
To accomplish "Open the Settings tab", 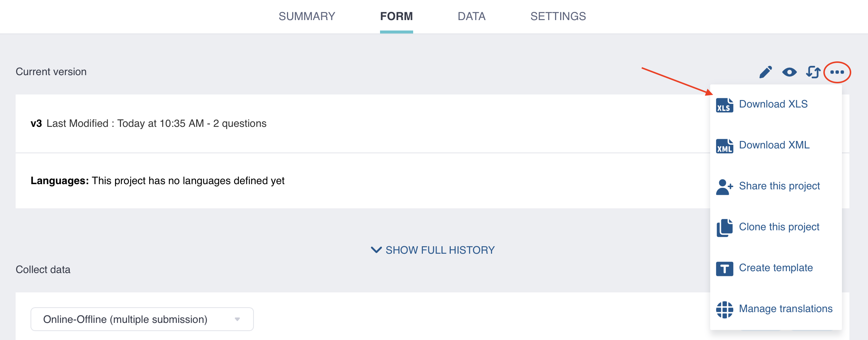I will coord(558,16).
